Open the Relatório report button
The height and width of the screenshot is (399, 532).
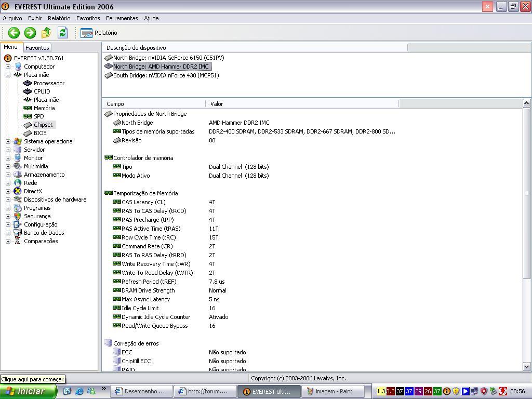tap(99, 33)
